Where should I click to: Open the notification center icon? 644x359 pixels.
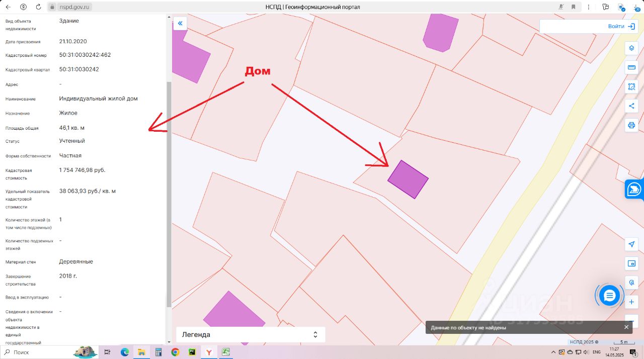[633, 352]
